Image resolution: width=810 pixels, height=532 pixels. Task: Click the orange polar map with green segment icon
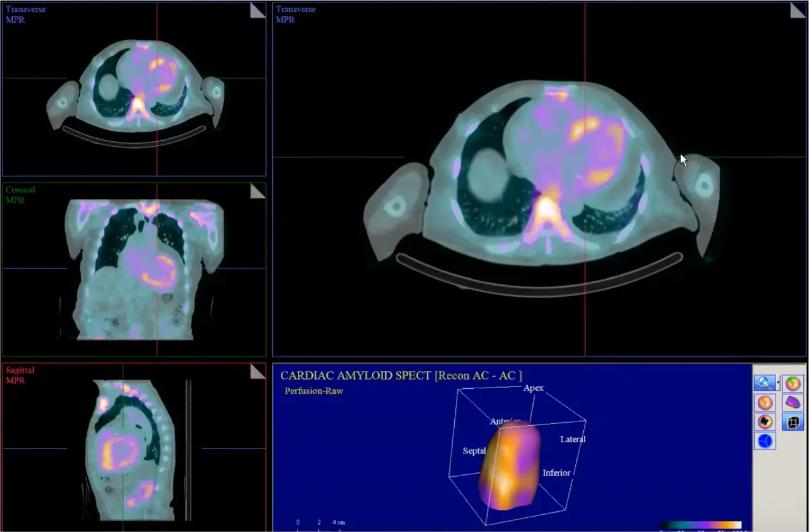click(x=793, y=383)
